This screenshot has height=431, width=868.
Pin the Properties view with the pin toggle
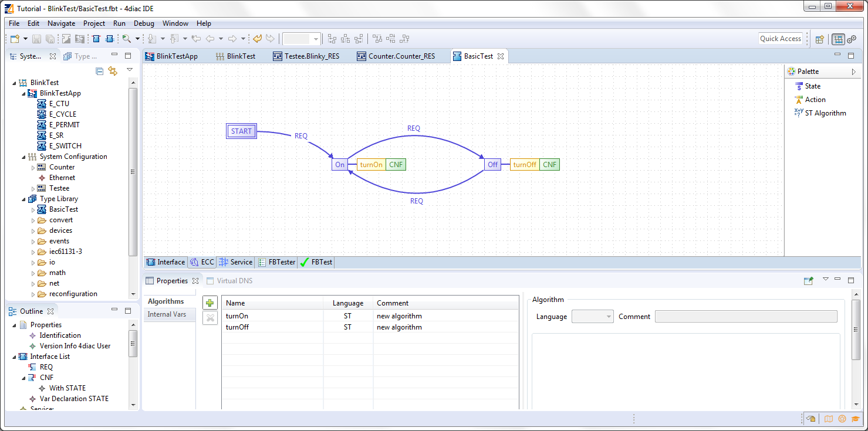pyautogui.click(x=809, y=280)
